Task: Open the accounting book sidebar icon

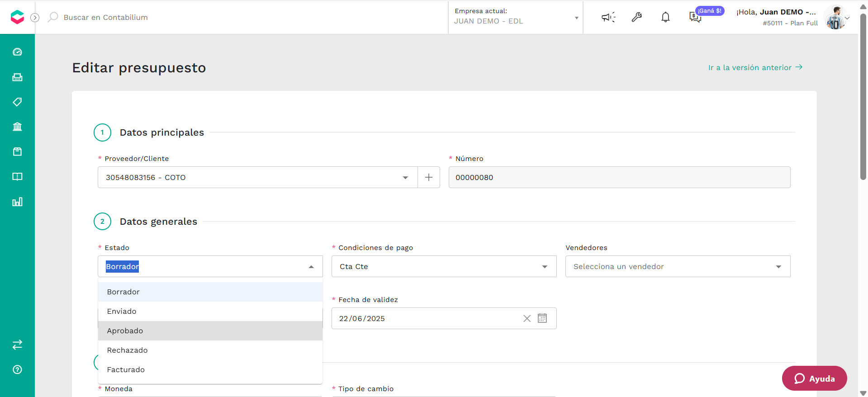Action: (17, 176)
